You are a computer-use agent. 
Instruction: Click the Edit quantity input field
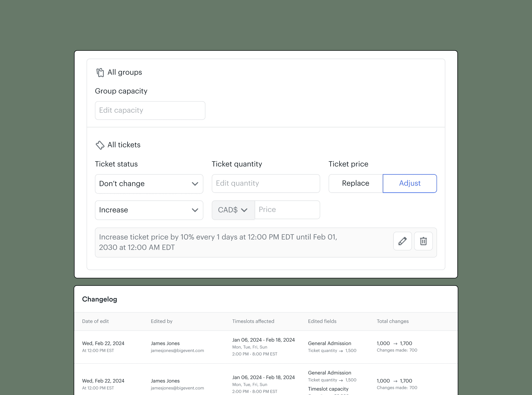(266, 183)
